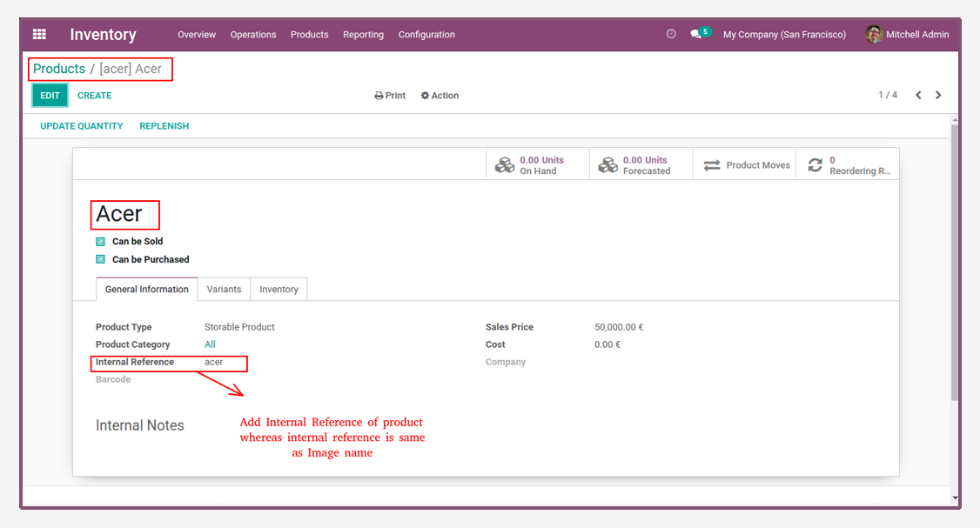Open the top Products menu

[x=309, y=35]
